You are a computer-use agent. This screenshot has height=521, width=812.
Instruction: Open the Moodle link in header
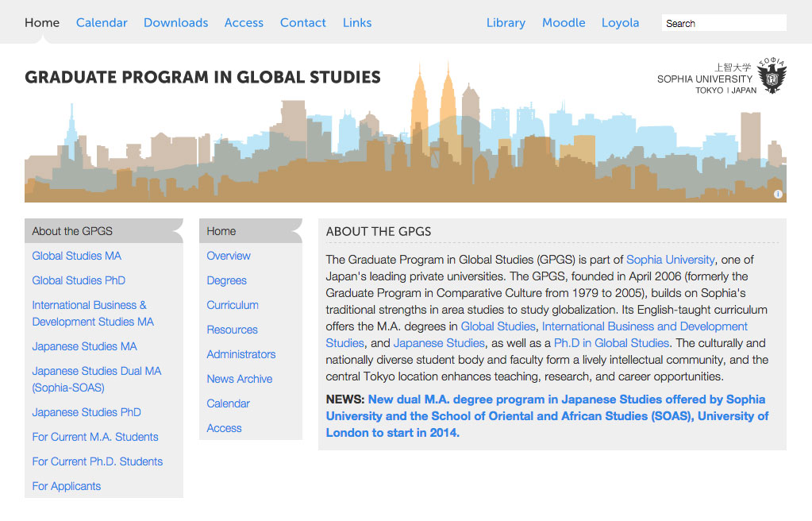pos(564,23)
